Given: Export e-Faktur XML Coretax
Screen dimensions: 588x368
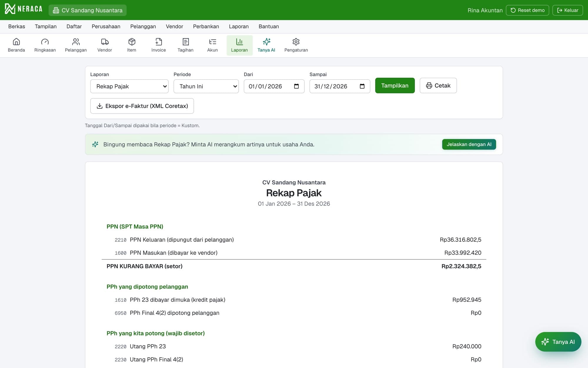Looking at the screenshot, I should coord(142,106).
